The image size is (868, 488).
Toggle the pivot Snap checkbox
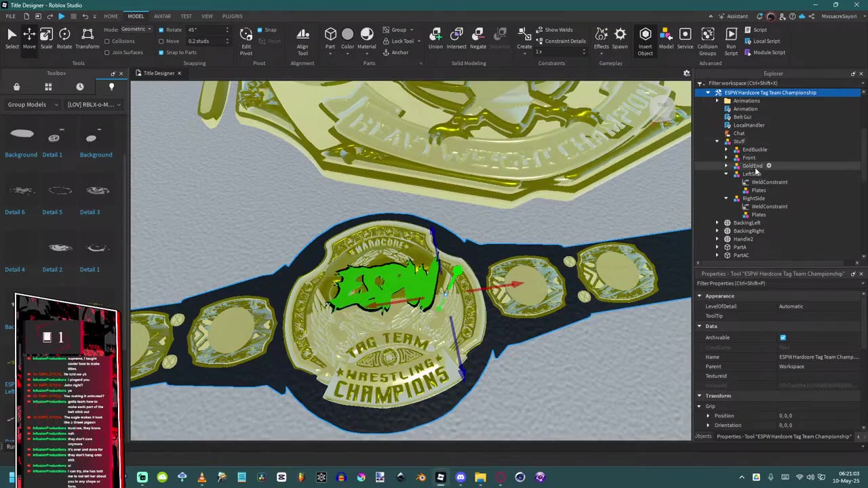point(260,30)
